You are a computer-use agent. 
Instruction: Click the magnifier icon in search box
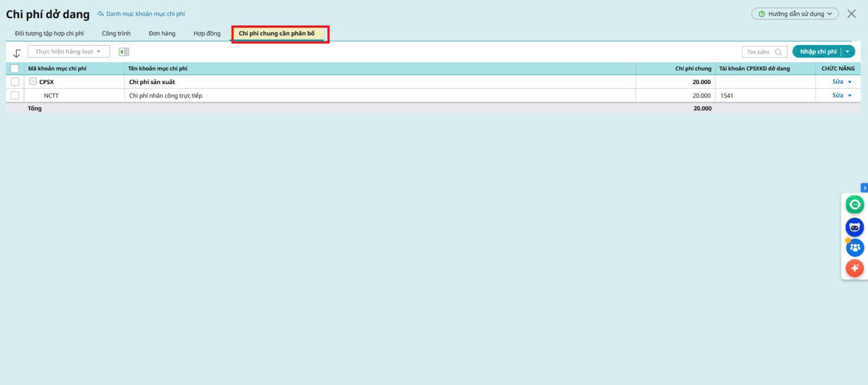[x=778, y=52]
